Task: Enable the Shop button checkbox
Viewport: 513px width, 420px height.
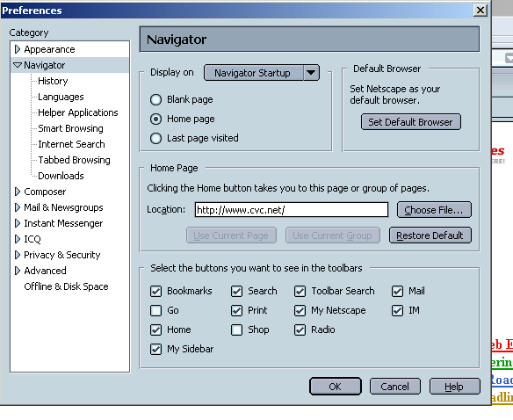Action: pyautogui.click(x=236, y=329)
